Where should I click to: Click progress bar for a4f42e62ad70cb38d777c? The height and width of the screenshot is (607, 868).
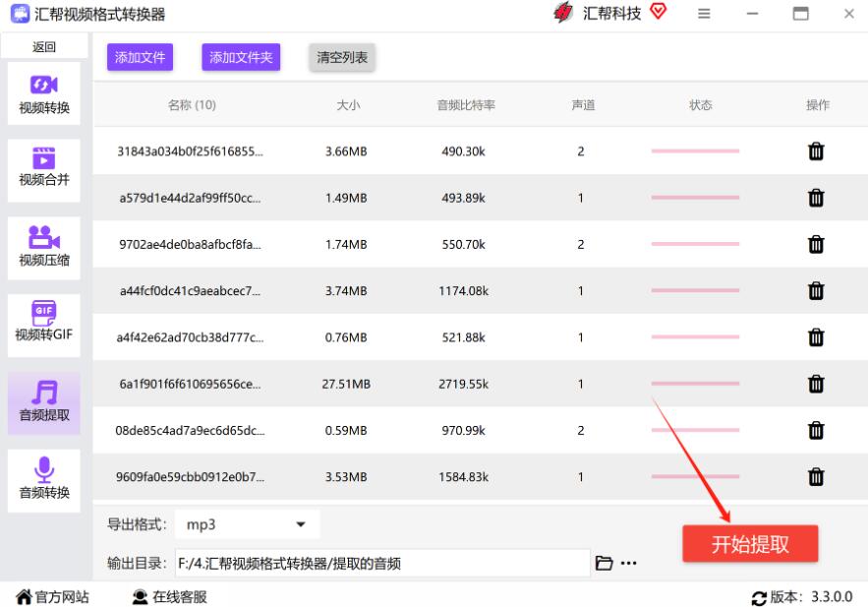695,336
